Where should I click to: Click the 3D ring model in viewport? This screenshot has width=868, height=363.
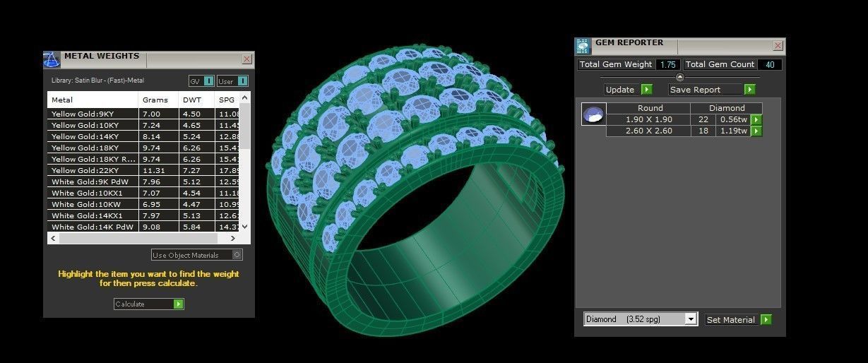point(417,191)
